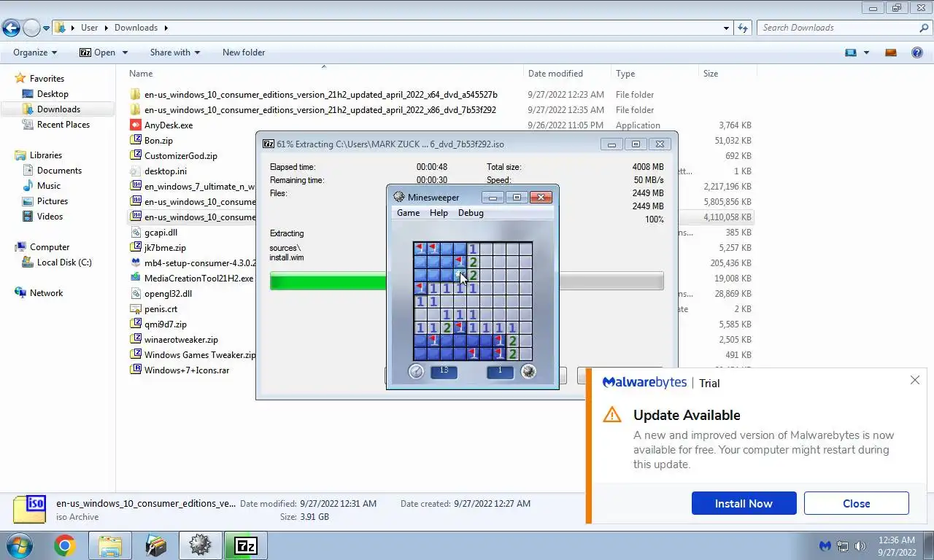Screen dimensions: 934x560
Task: Select Windows+7+Icons.rar icon
Action: point(135,370)
